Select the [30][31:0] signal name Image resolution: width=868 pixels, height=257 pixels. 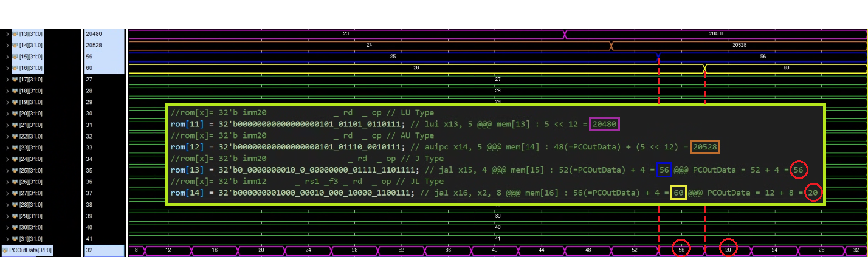click(30, 227)
